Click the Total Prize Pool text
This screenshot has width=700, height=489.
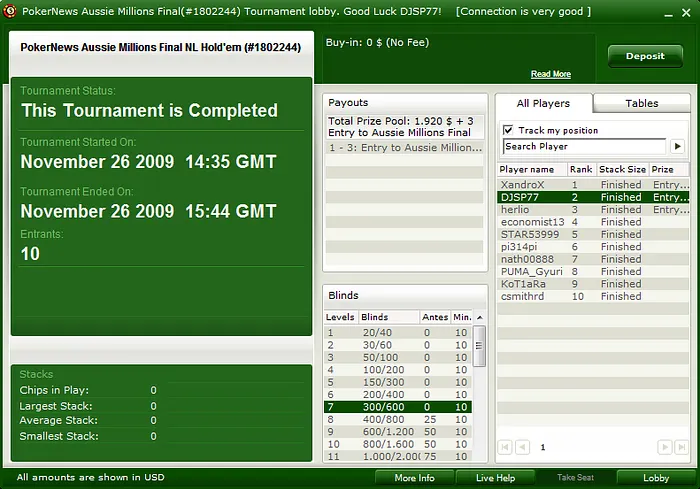click(x=400, y=127)
